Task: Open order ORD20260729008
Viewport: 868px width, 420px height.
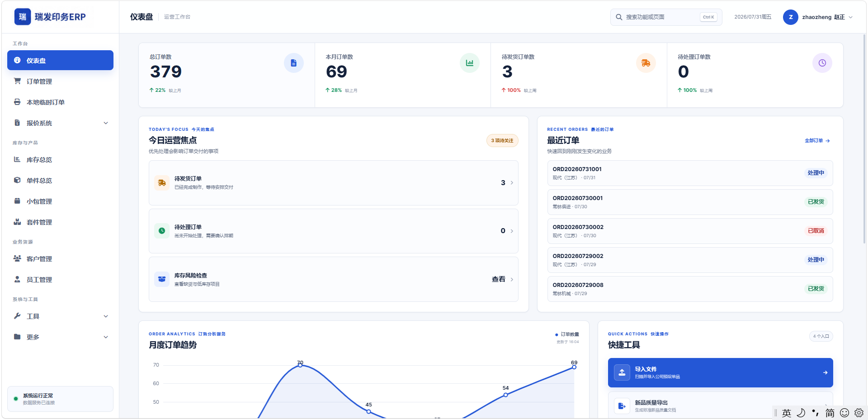Action: coord(690,289)
